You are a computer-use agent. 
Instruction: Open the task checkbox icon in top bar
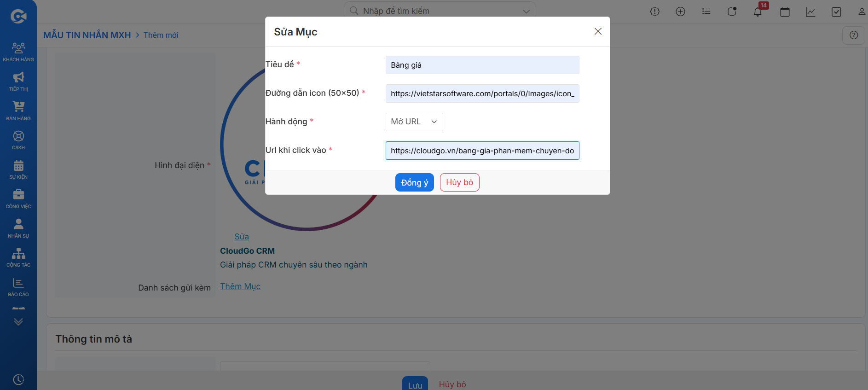(x=836, y=12)
